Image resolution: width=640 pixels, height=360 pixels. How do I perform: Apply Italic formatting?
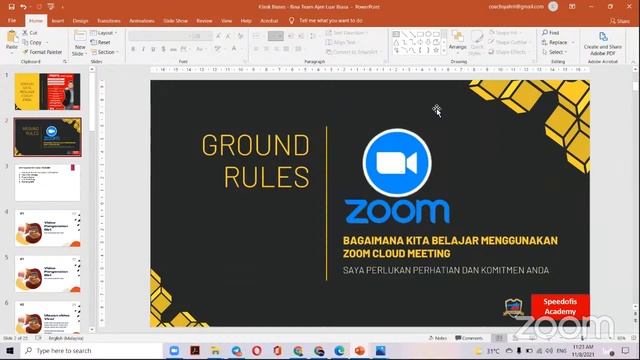click(143, 49)
